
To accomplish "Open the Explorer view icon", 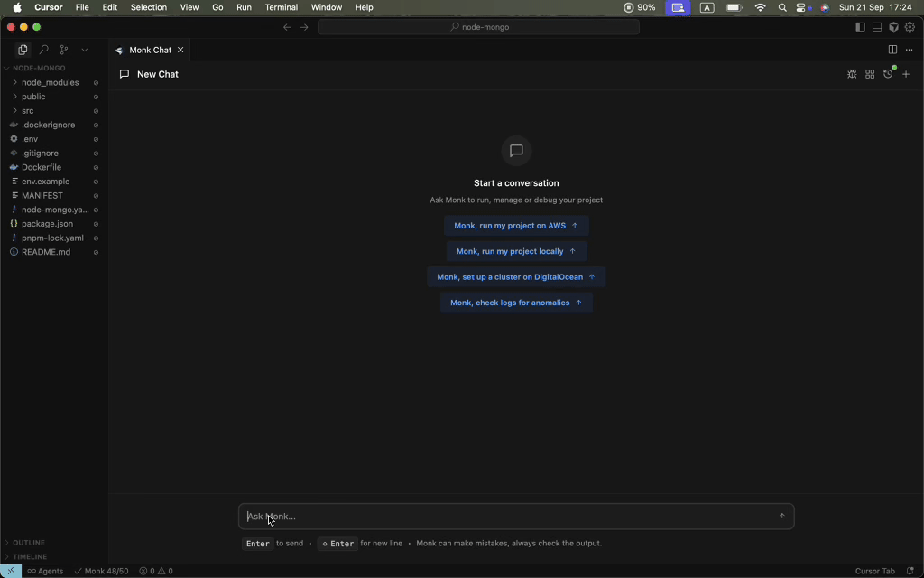I will [x=23, y=51].
